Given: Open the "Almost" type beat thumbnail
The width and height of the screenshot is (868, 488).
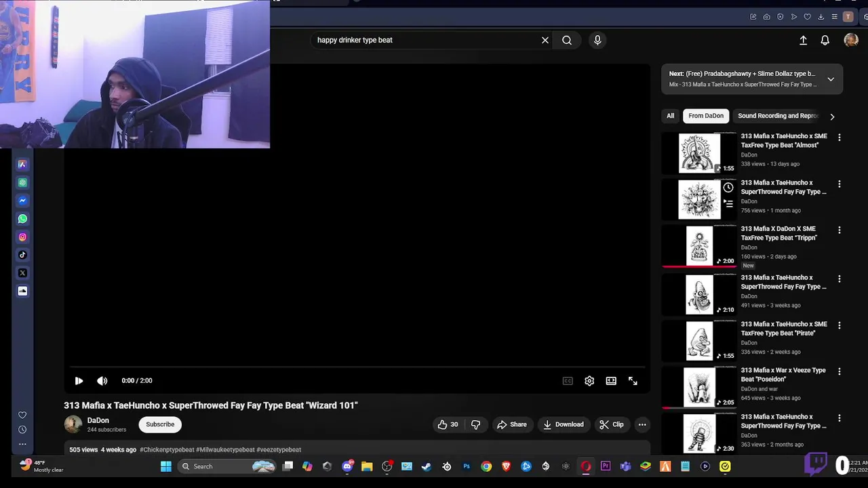Looking at the screenshot, I should (x=699, y=153).
